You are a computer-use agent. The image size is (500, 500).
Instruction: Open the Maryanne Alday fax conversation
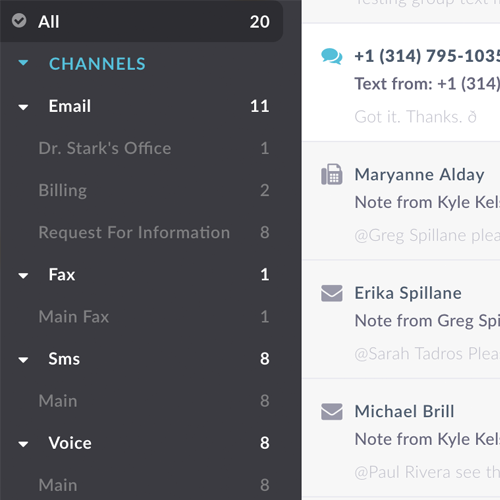pos(401,201)
